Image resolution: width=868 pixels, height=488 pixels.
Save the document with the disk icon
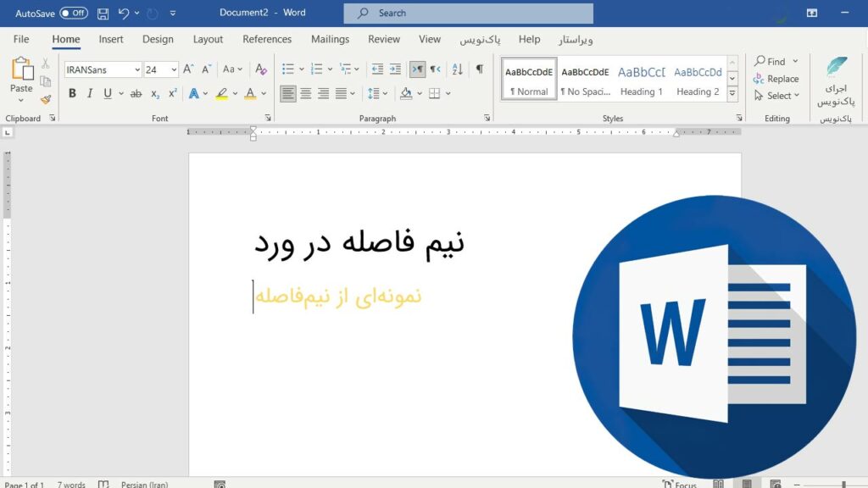[103, 14]
